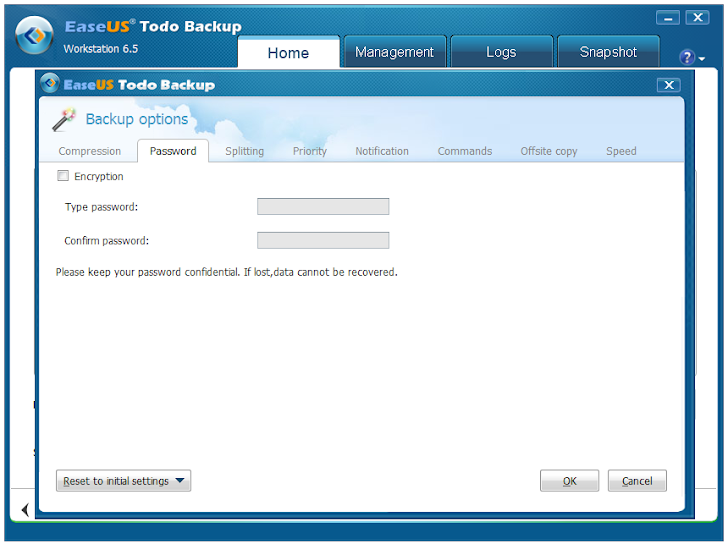The height and width of the screenshot is (544, 728).
Task: Click the Confirm password field
Action: click(323, 240)
